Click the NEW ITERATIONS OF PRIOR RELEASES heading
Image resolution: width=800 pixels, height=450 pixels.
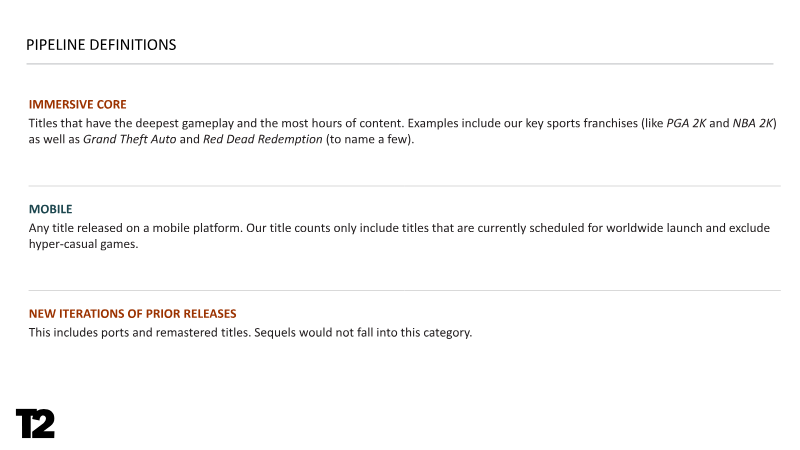tap(133, 313)
